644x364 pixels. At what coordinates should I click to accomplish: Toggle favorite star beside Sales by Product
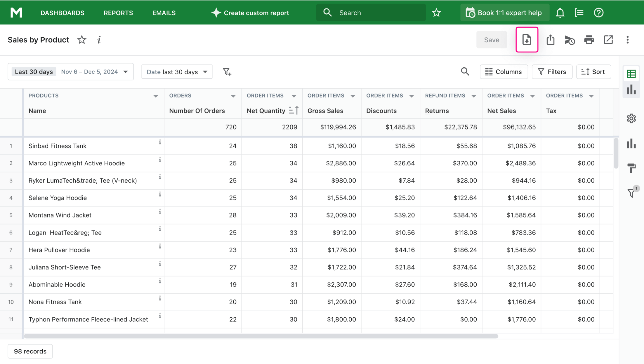82,40
